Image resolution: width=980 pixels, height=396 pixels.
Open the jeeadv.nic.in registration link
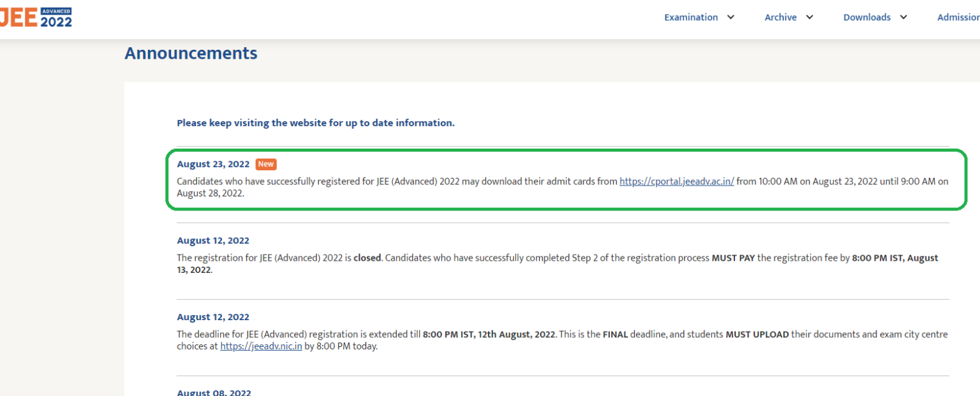[261, 346]
